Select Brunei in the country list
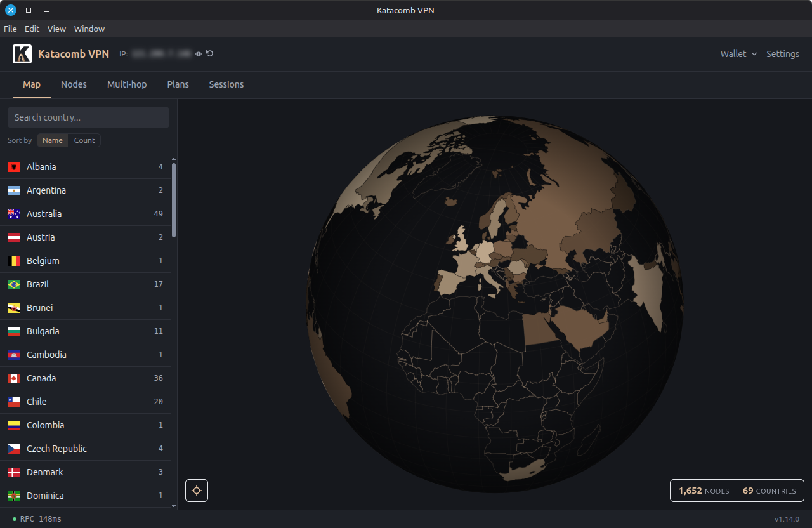Viewport: 812px width, 528px height. click(x=86, y=308)
